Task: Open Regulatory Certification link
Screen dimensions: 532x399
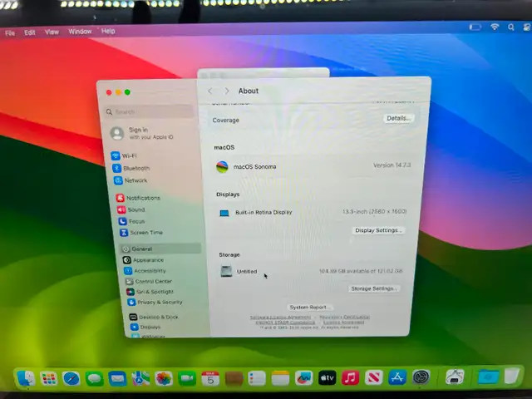Action: coord(344,317)
